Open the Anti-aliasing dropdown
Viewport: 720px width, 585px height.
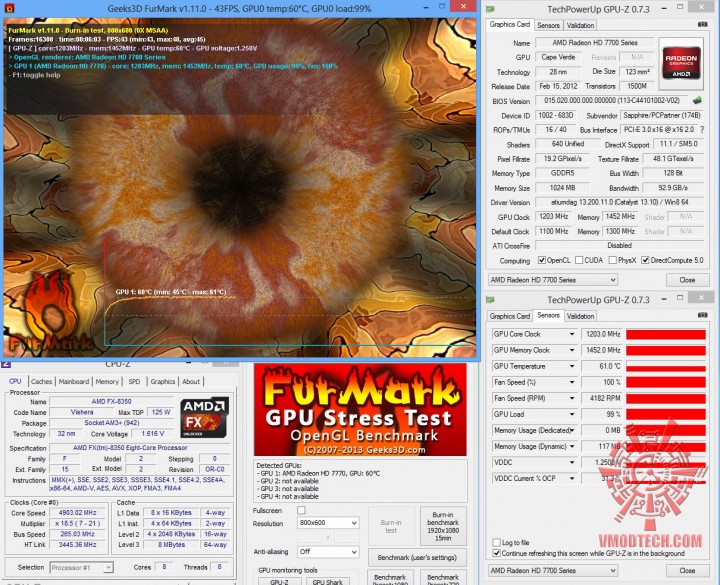point(328,551)
